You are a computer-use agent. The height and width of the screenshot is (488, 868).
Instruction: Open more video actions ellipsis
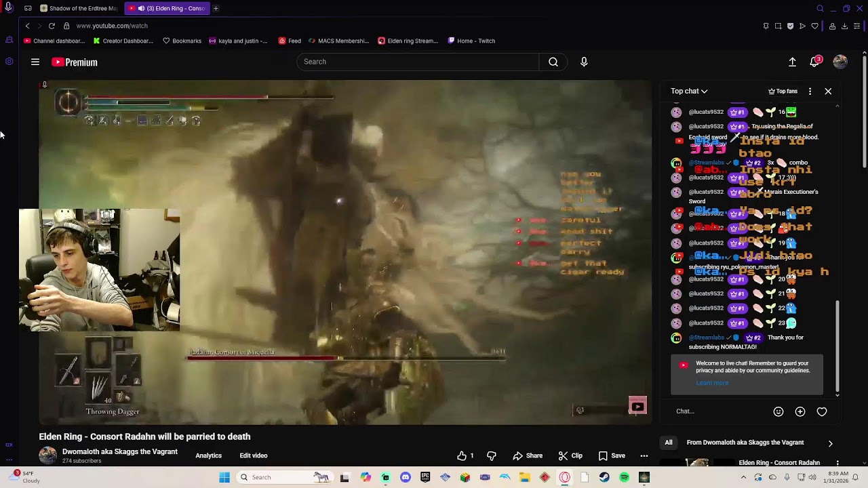click(644, 455)
